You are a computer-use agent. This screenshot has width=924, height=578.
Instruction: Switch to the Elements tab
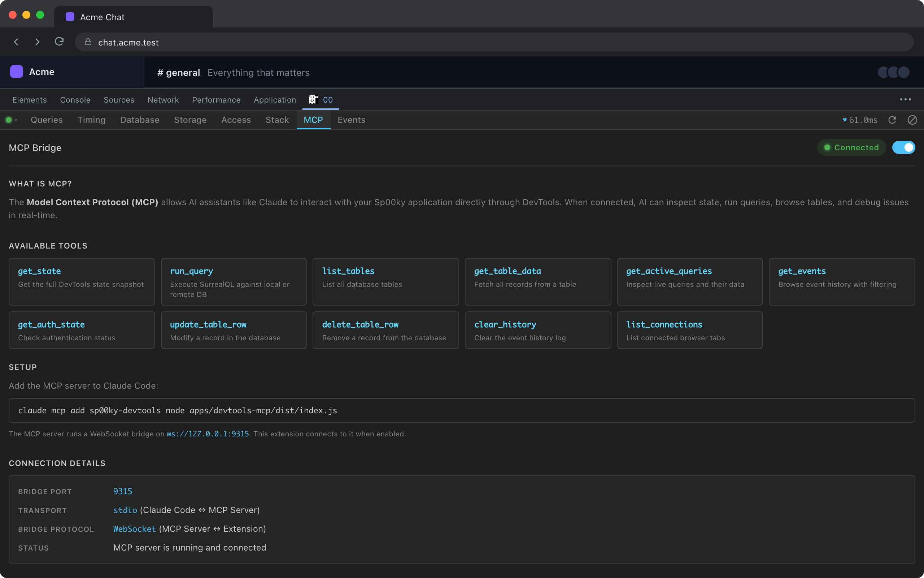[x=29, y=100]
